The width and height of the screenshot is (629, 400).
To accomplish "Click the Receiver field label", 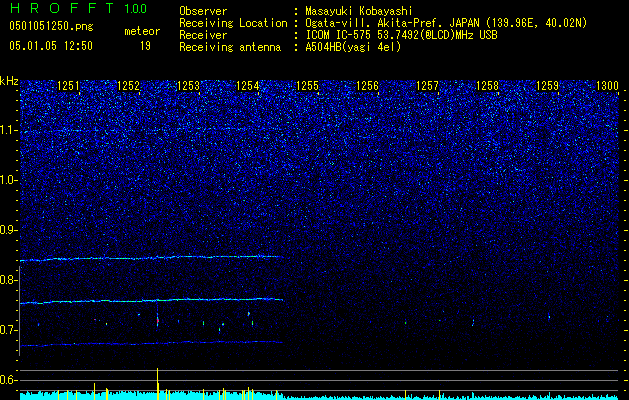I will 203,36.
